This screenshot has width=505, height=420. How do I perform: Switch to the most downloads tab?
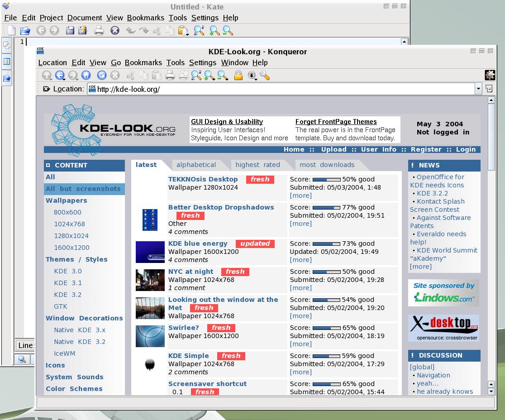[327, 165]
